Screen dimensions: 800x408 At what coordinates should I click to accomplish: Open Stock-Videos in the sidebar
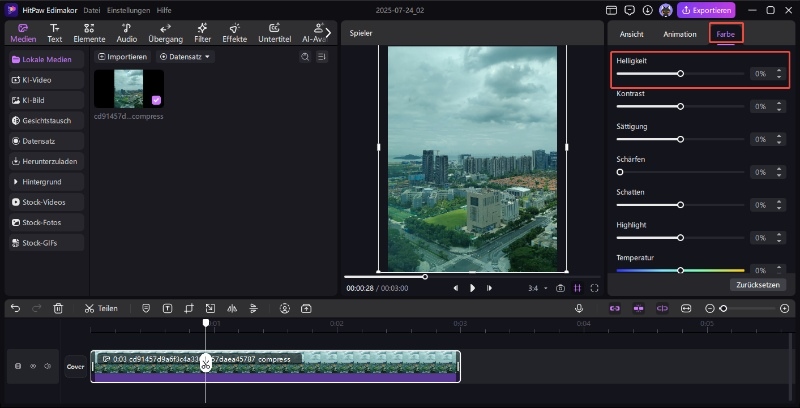[46, 202]
